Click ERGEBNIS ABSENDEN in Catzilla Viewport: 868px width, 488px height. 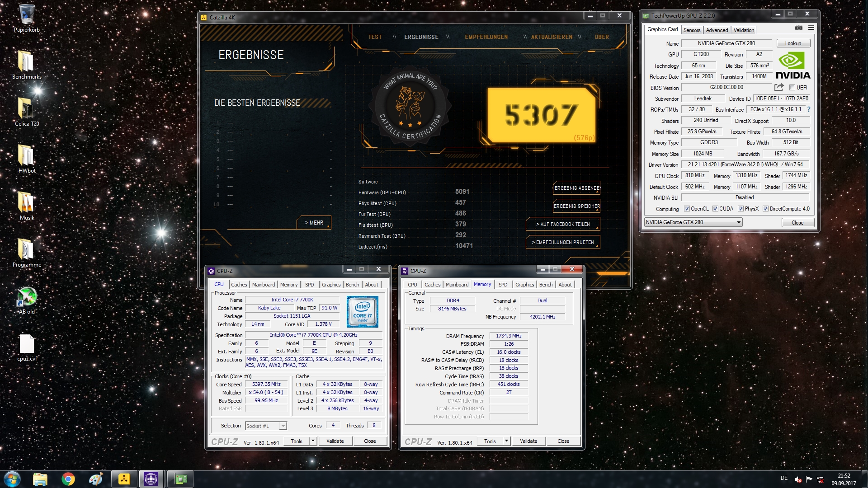576,188
